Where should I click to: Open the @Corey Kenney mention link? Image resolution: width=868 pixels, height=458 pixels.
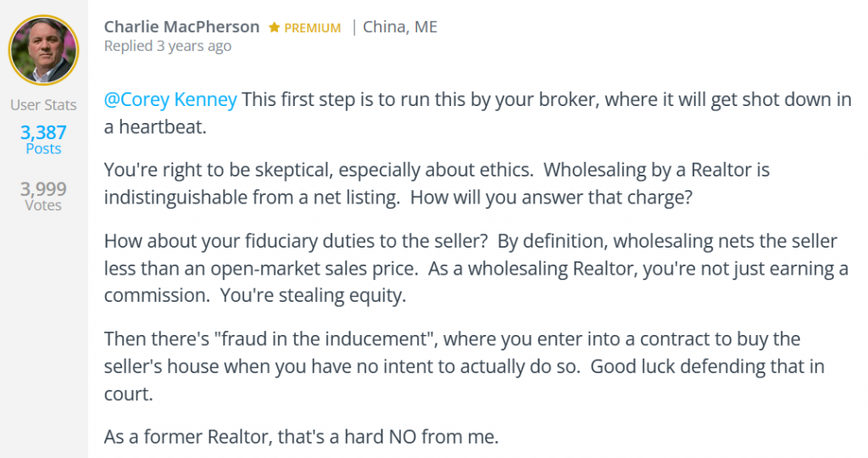(170, 99)
